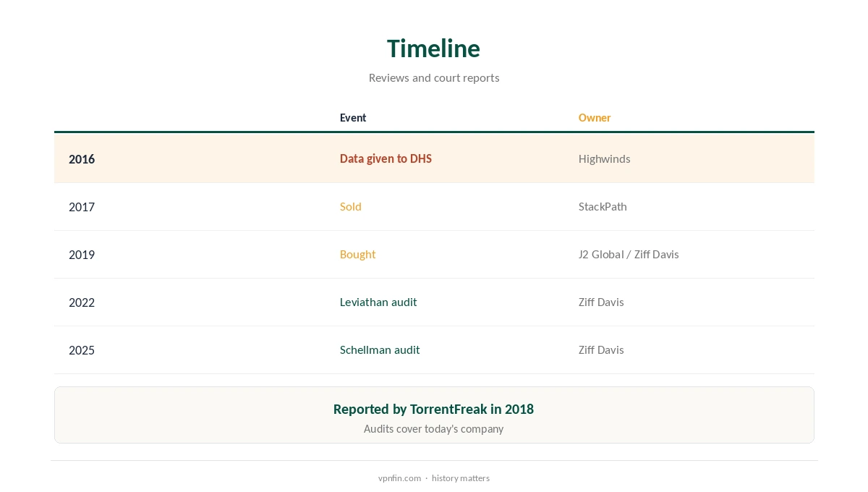Click 'Data given to DHS' event
The width and height of the screenshot is (868, 492).
tap(386, 158)
